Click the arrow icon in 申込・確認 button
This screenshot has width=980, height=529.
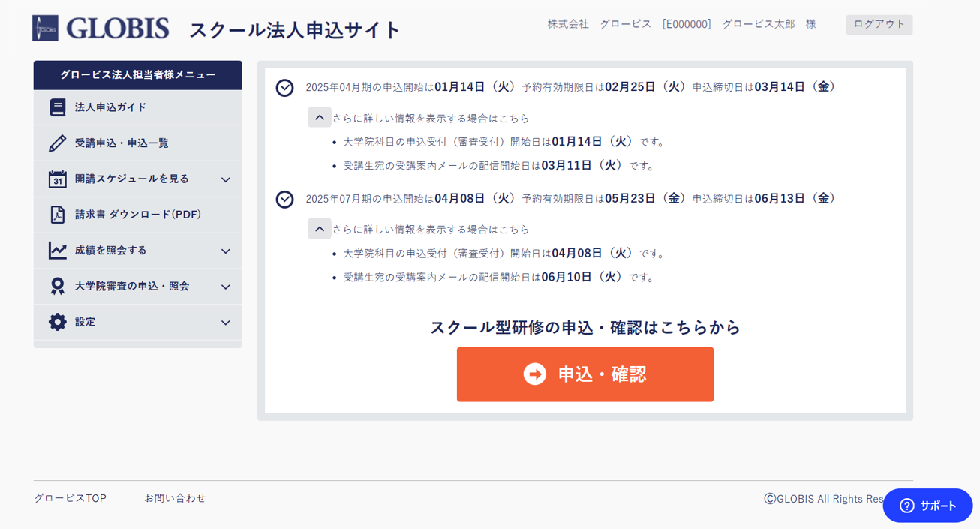coord(535,374)
